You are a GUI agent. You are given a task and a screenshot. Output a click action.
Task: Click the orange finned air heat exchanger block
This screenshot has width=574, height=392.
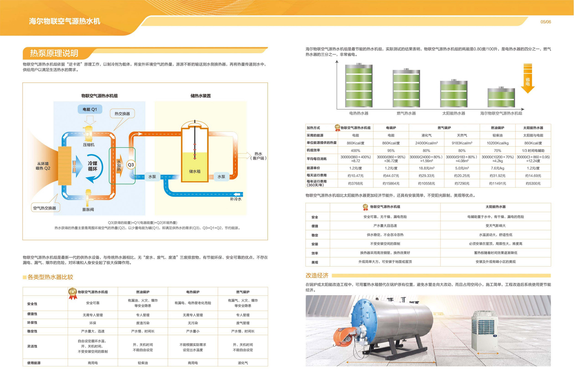point(65,166)
